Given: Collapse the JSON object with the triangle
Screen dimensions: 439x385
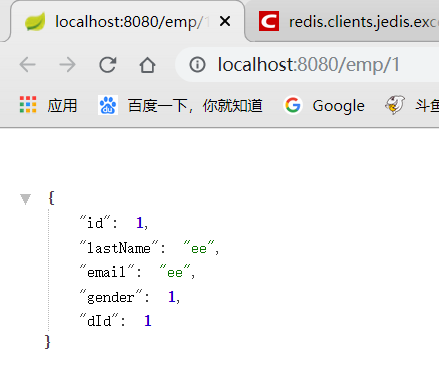Looking at the screenshot, I should [25, 199].
